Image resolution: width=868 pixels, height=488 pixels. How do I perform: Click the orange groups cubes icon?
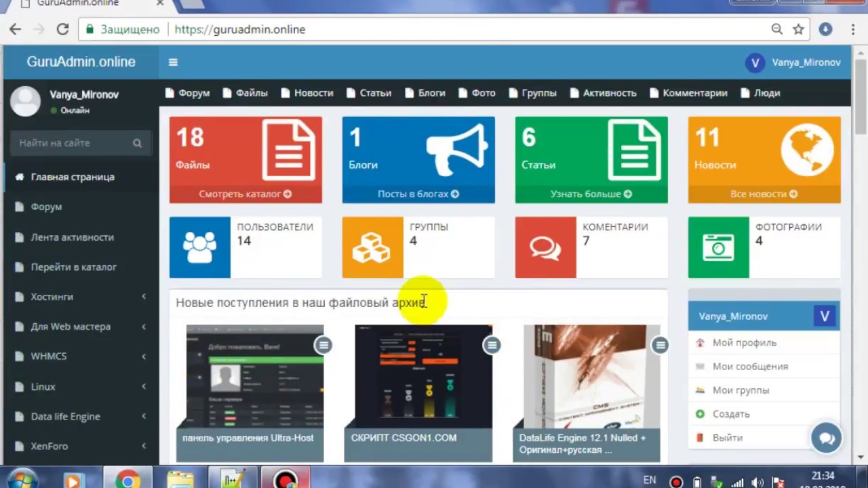[x=372, y=247]
